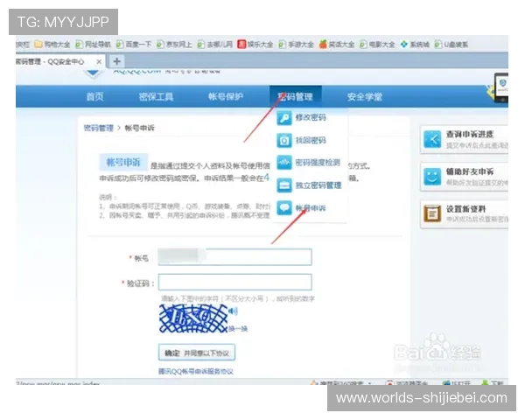Click the AQ.QQ.COM logo arrow icon

point(93,73)
